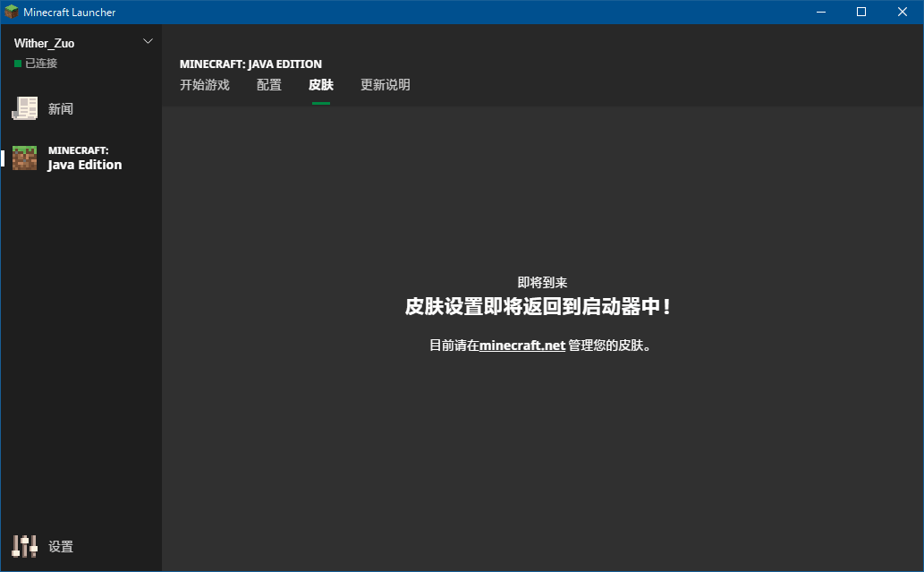Open the 设置 settings sliders icon
This screenshot has height=572, width=924.
(x=25, y=547)
